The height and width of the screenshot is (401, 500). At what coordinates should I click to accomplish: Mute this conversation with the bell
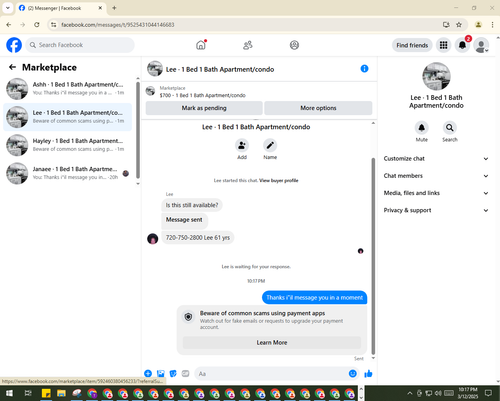point(422,128)
